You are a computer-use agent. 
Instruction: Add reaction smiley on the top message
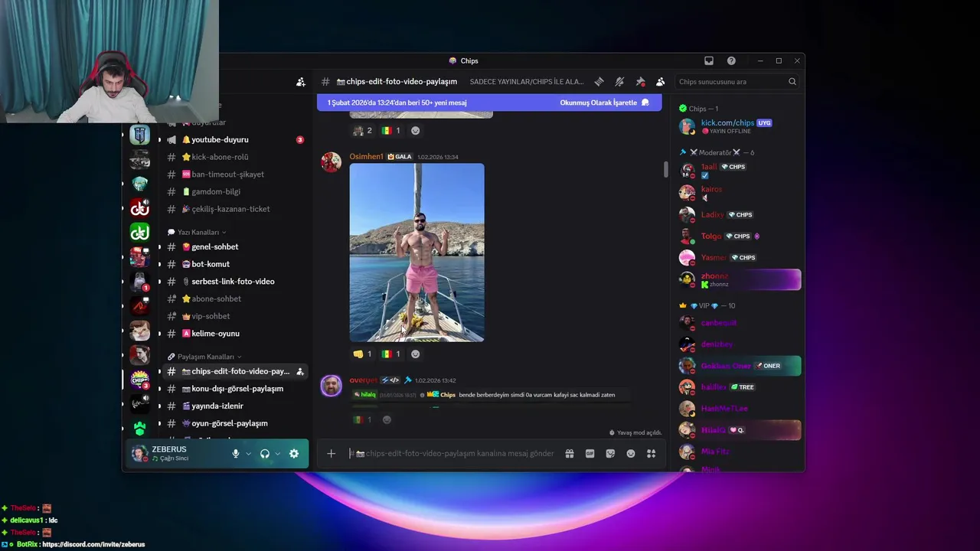click(416, 130)
